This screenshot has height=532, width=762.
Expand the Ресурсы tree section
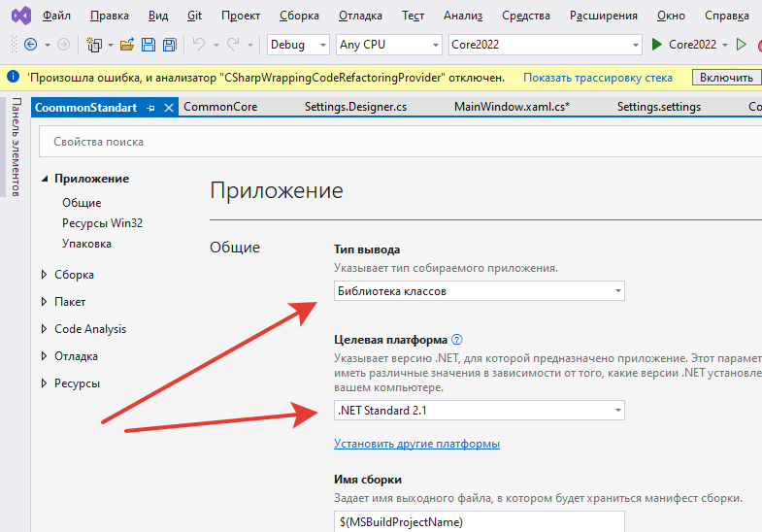coord(45,383)
